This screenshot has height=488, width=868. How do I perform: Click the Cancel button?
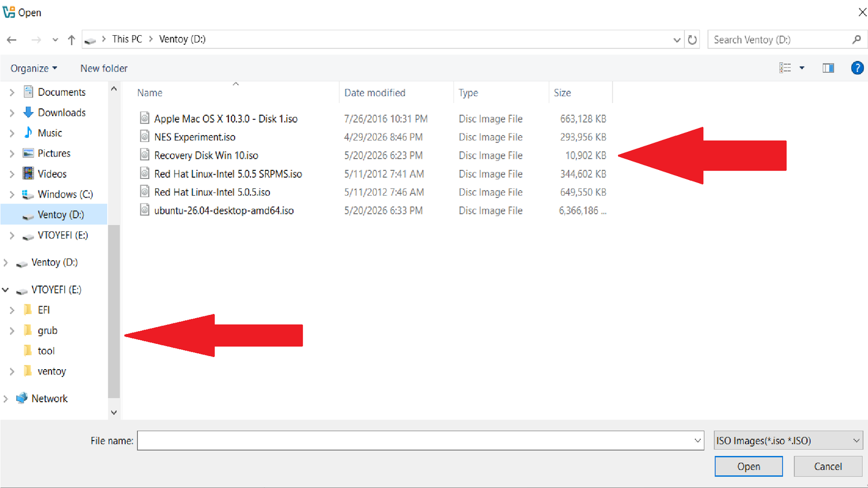[x=828, y=466]
